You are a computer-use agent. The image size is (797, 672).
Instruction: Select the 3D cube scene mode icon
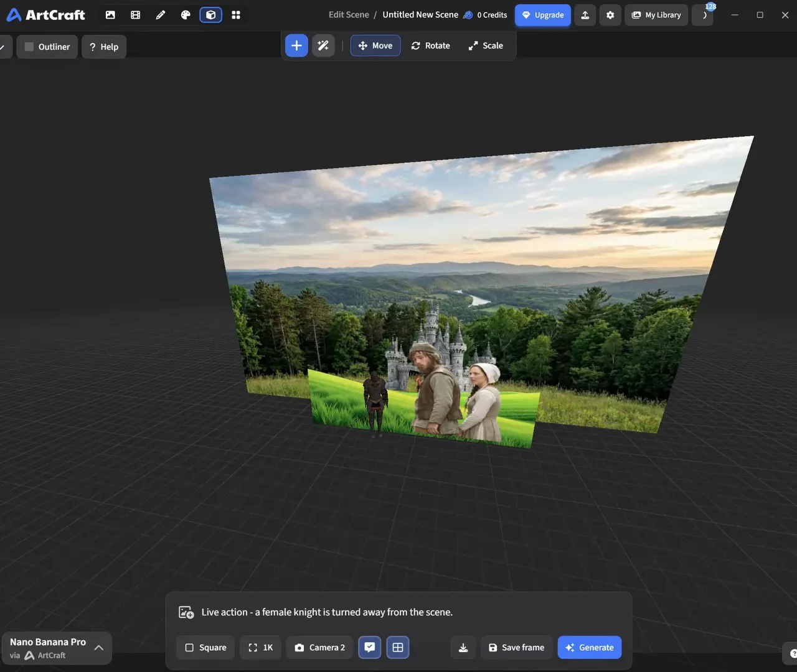click(x=210, y=15)
